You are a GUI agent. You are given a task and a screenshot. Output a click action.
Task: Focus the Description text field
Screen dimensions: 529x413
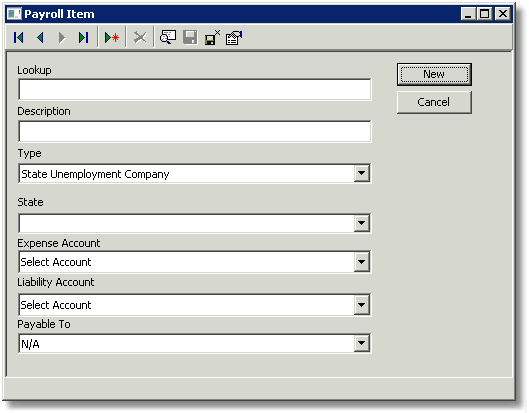[x=195, y=132]
